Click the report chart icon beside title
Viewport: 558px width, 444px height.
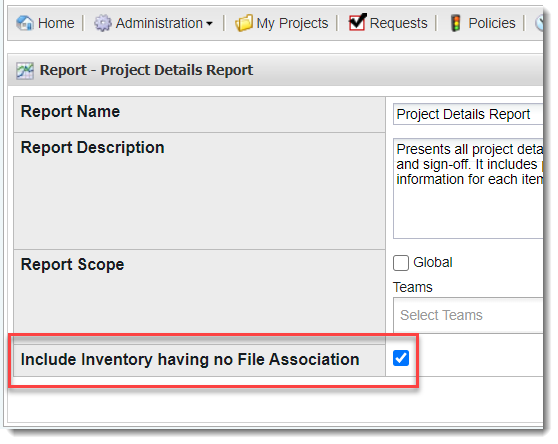pyautogui.click(x=25, y=70)
